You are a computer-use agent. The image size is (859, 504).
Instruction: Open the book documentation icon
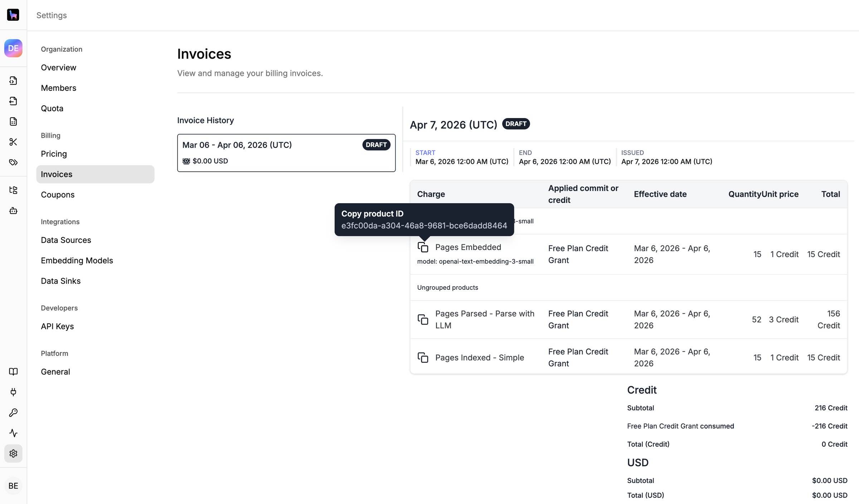point(13,372)
